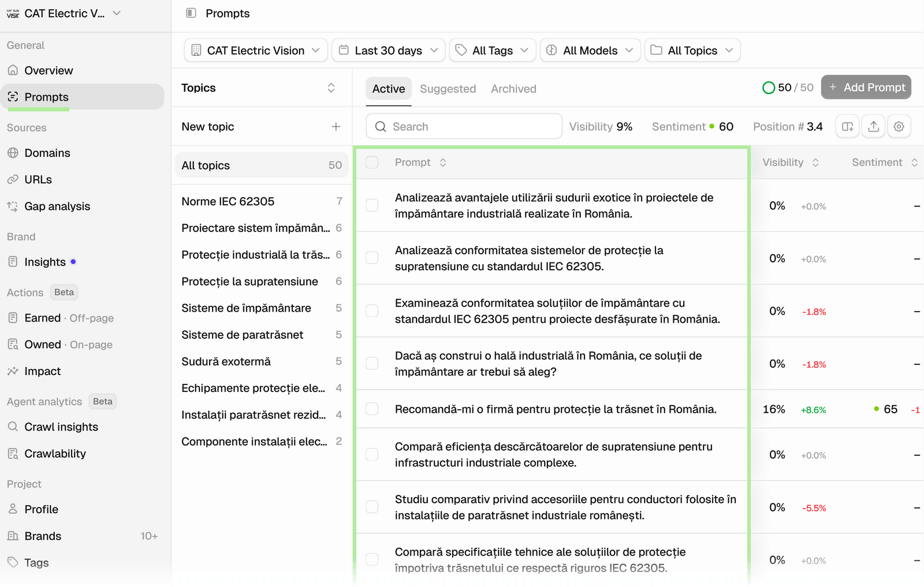The width and height of the screenshot is (924, 587).
Task: Open the Last 30 days date dropdown
Action: tap(388, 50)
